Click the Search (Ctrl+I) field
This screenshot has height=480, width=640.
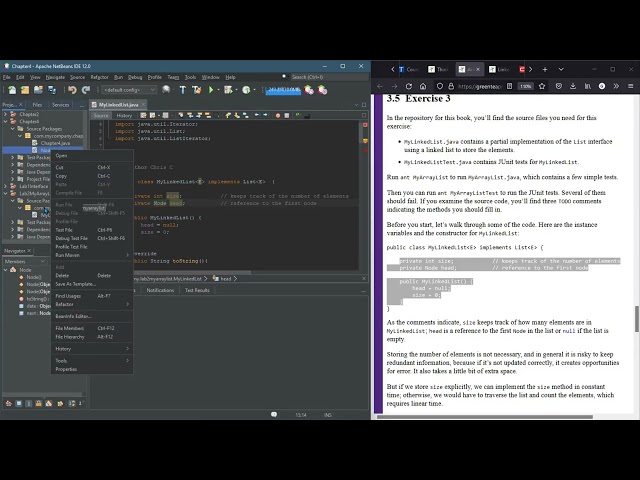point(329,77)
